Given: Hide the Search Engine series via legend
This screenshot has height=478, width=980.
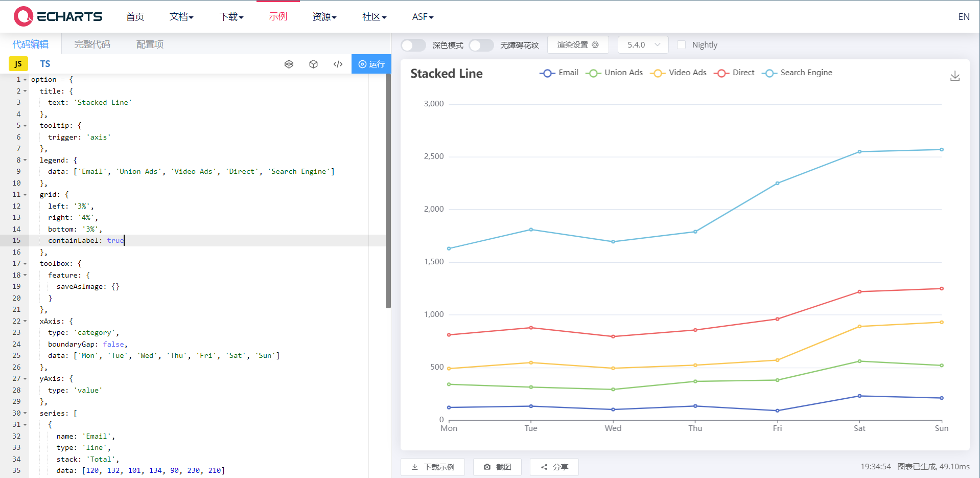Looking at the screenshot, I should [x=797, y=73].
